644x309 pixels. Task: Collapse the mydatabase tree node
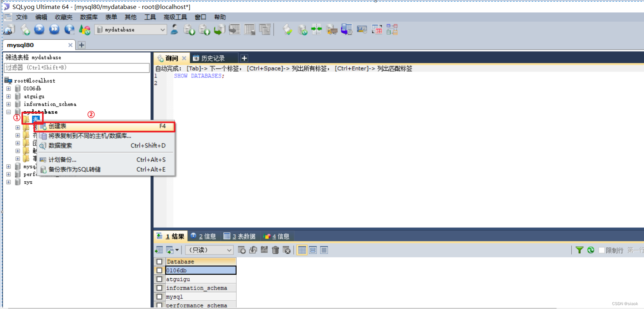tap(9, 112)
